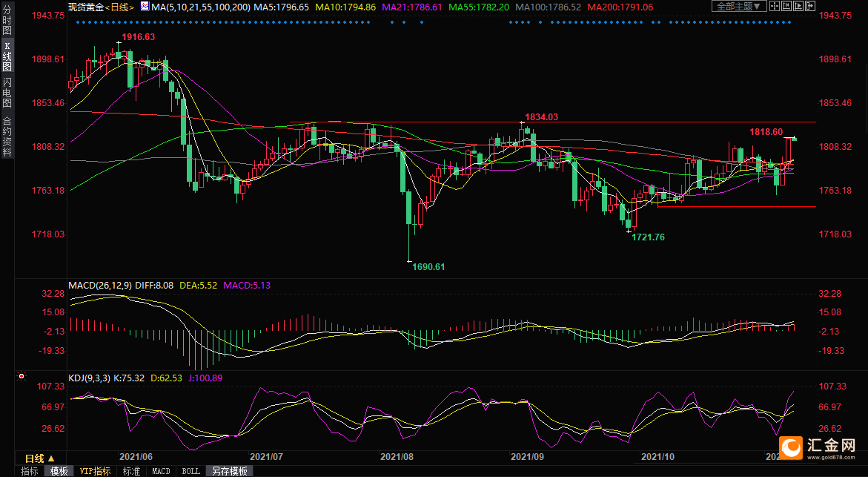Viewport: 868px width, 477px height.
Task: Click the KDJ(9,3,3) indicator label
Action: (89, 378)
